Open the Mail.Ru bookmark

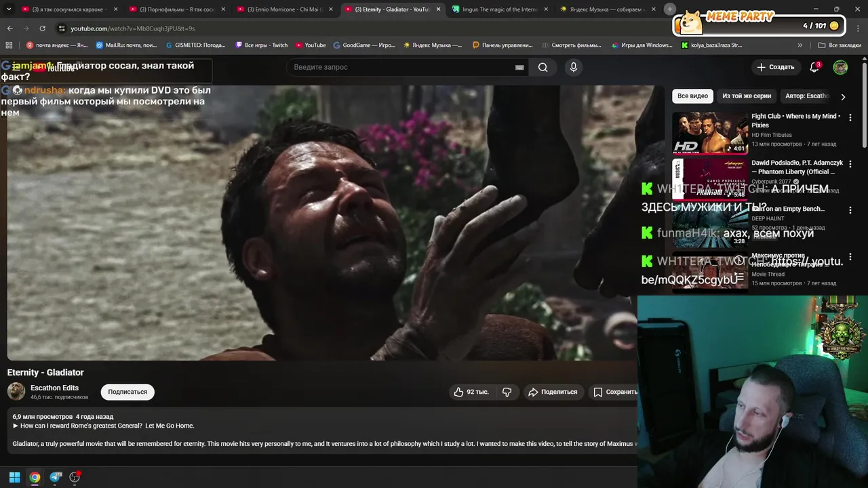126,45
